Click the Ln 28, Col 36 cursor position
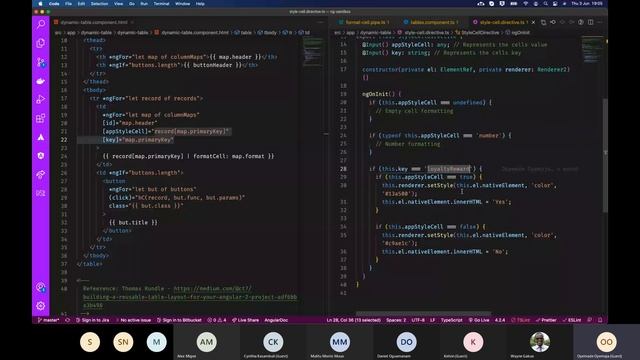 (x=353, y=320)
